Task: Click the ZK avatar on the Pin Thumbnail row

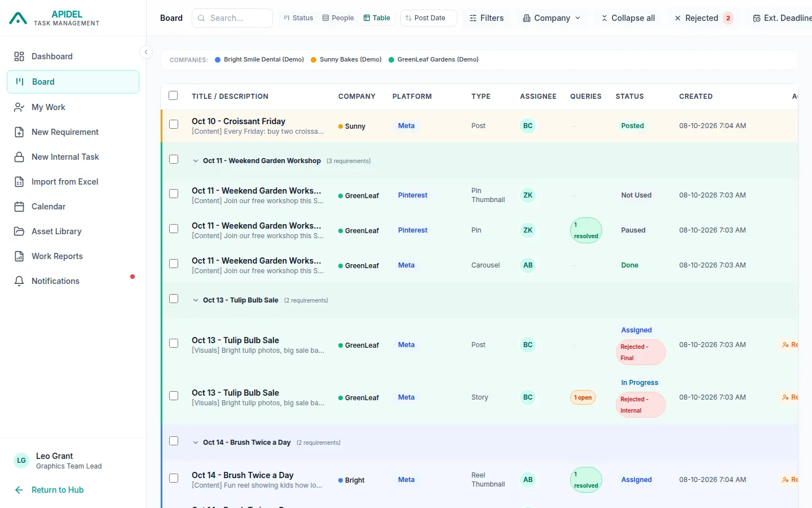Action: click(528, 195)
